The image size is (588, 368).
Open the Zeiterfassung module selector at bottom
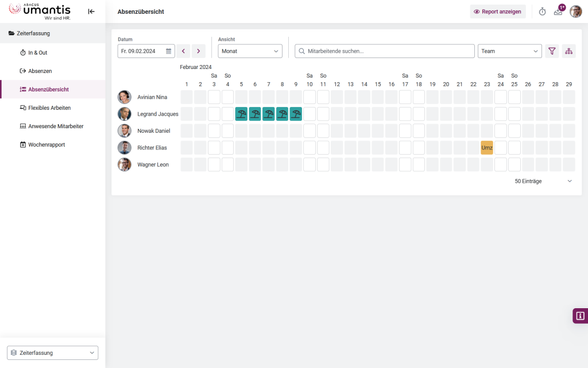pos(53,352)
